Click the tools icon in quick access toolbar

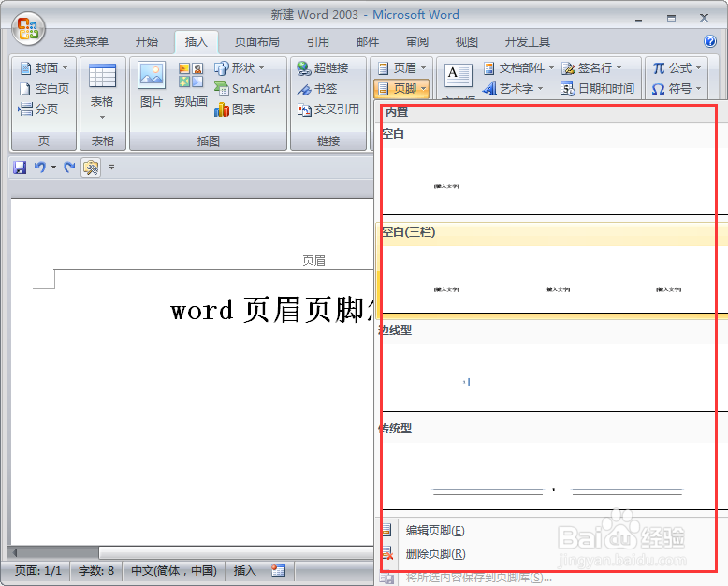[x=91, y=168]
